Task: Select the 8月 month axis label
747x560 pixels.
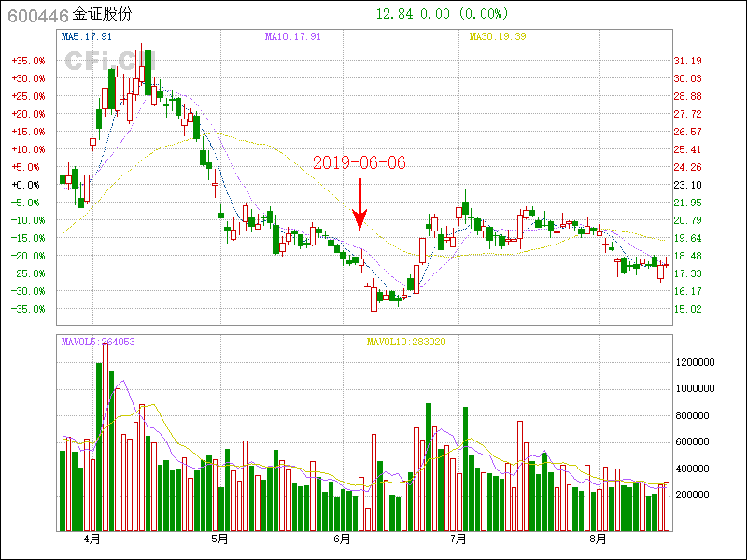Action: [598, 539]
